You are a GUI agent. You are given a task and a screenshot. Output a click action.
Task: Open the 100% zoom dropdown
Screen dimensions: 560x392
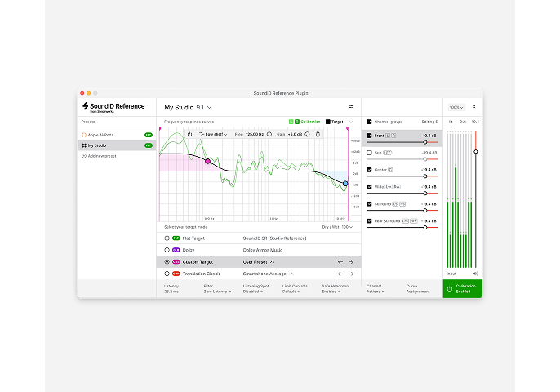(456, 107)
